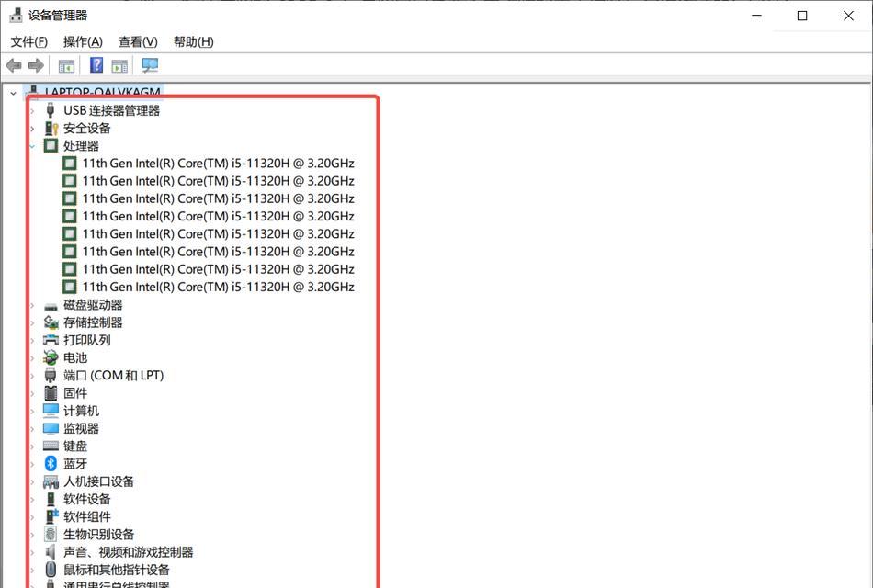Collapse the 处理器 category
This screenshot has width=873, height=588.
point(32,146)
